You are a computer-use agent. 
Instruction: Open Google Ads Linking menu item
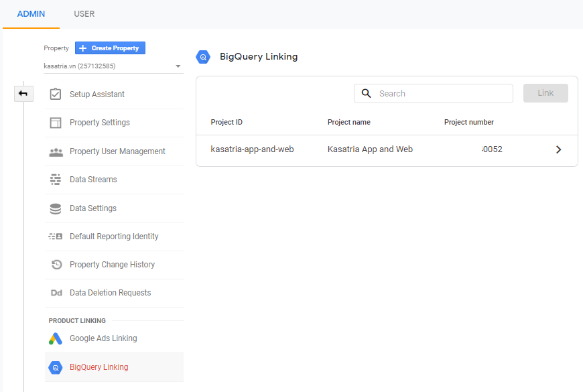click(x=103, y=338)
